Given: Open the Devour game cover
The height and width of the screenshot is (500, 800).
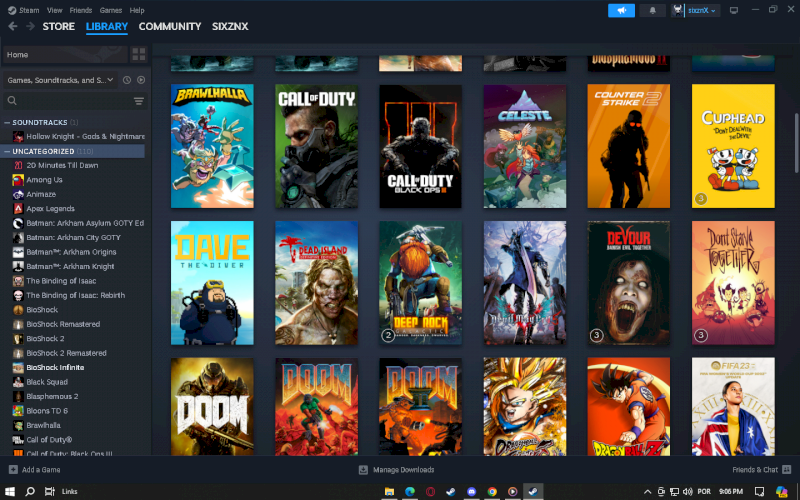Looking at the screenshot, I should (x=629, y=283).
